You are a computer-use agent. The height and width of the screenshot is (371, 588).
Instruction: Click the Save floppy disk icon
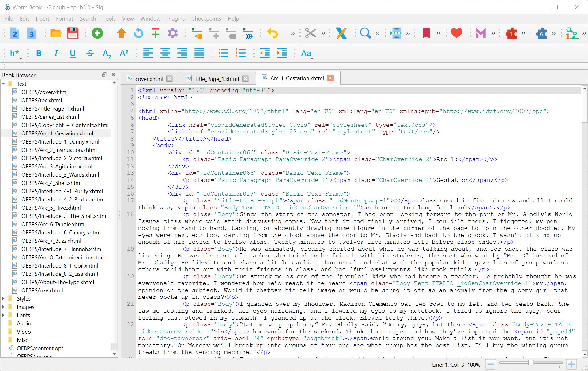(x=73, y=33)
